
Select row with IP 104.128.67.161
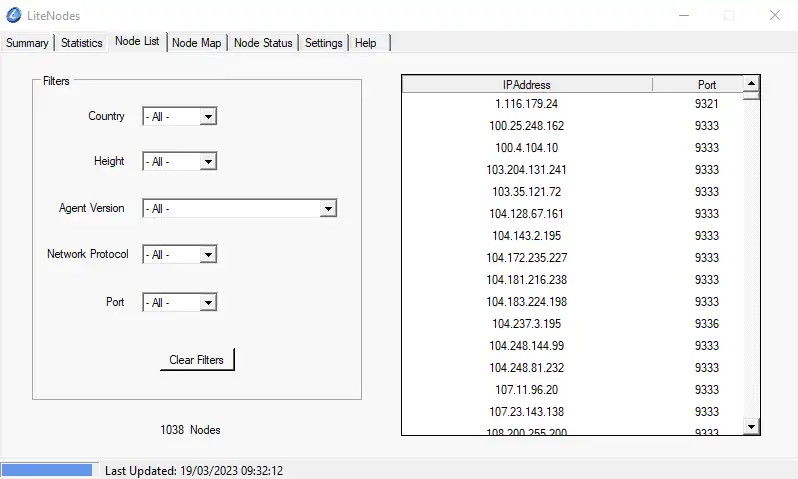click(573, 214)
